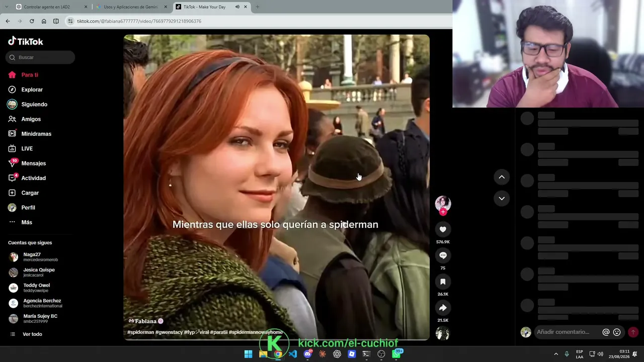Insert a mention with the @ icon

click(606, 332)
